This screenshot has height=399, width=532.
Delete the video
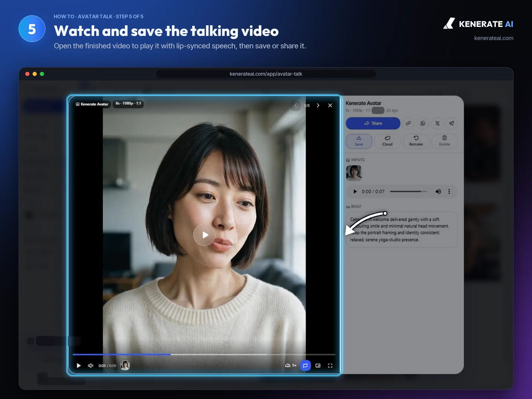445,141
